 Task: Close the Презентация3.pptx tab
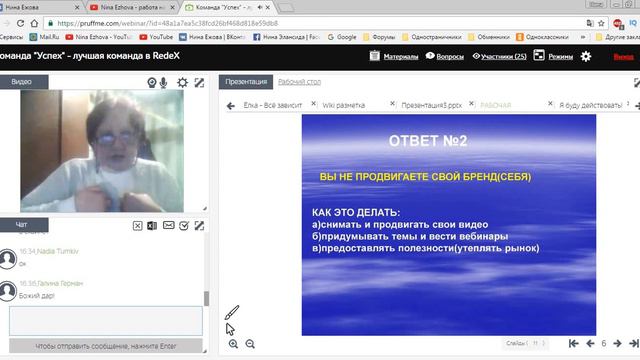[471, 104]
